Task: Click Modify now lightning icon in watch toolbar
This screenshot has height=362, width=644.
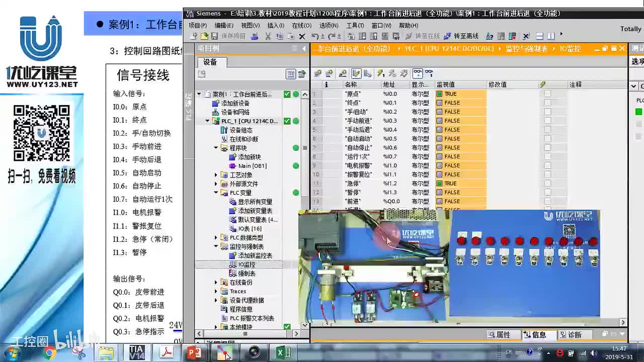Action: click(x=380, y=73)
